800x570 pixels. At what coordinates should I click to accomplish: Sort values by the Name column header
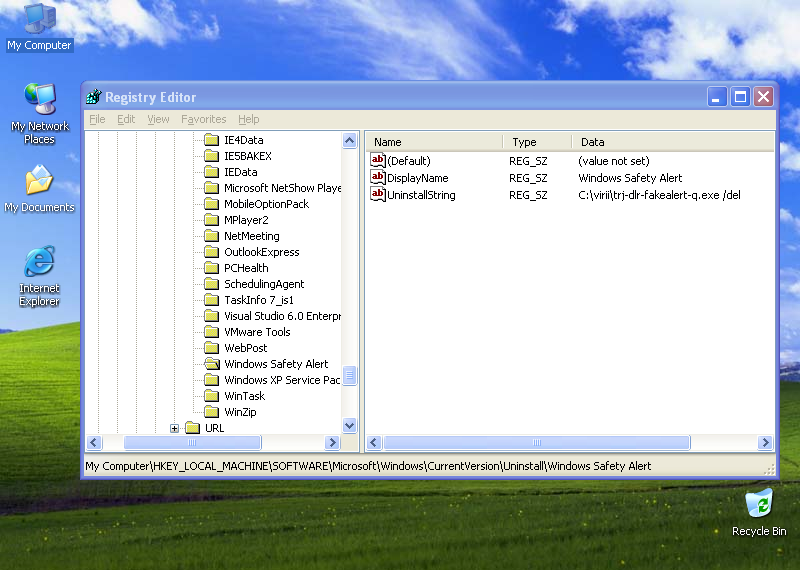tap(435, 142)
